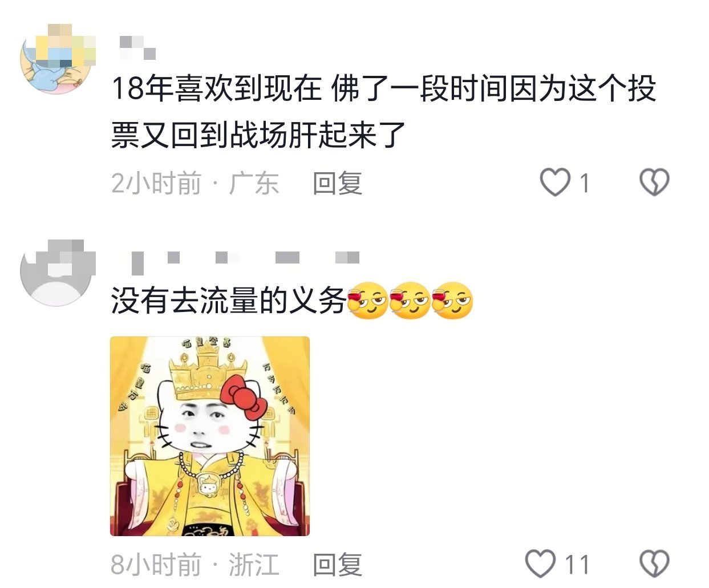Open the Hello Kitty emperor meme image

(x=210, y=436)
